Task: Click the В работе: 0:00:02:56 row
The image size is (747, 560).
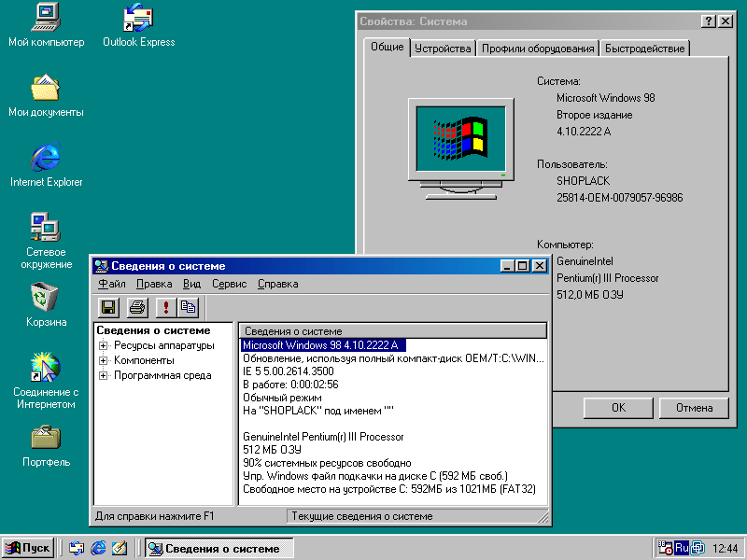Action: tap(290, 385)
